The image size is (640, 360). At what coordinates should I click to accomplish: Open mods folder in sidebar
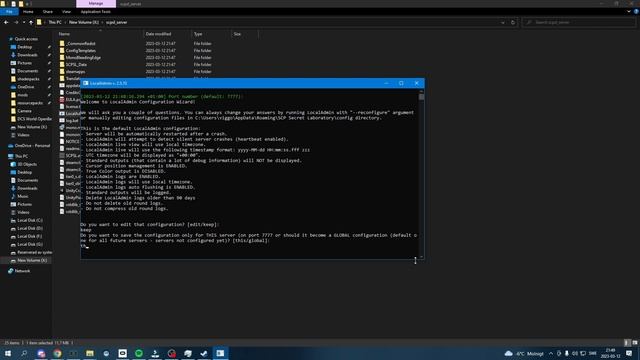[x=22, y=95]
